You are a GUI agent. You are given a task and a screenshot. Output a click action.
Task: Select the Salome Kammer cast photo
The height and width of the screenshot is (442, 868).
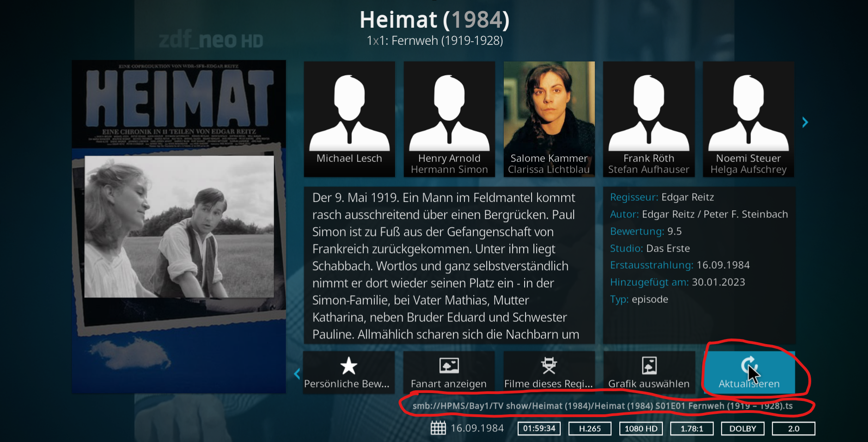[x=549, y=119]
